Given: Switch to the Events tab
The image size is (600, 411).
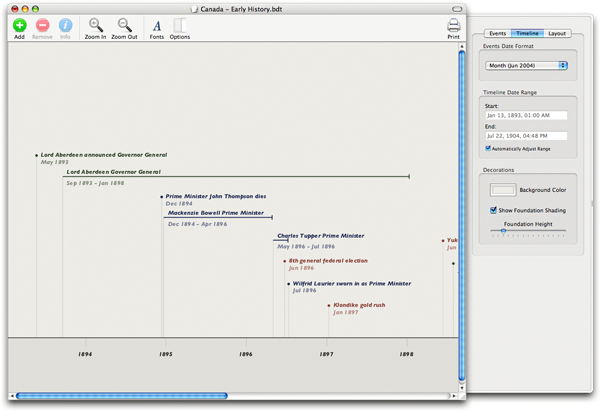Looking at the screenshot, I should pyautogui.click(x=497, y=34).
